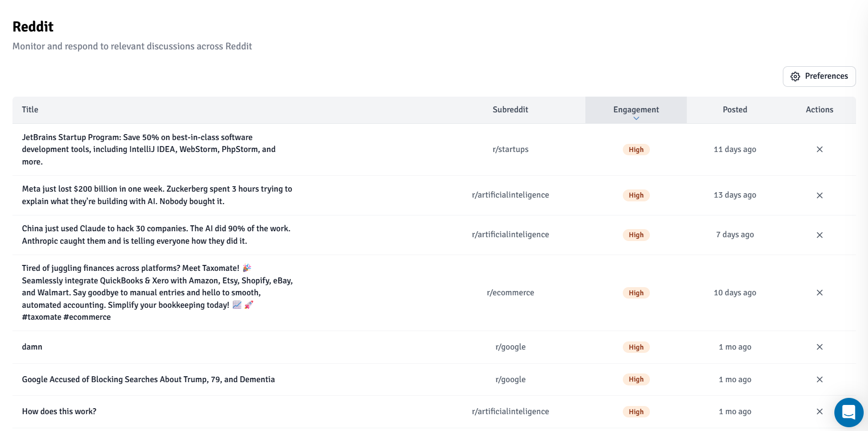Remove the 'damn' post row
The width and height of the screenshot is (868, 431).
pos(819,347)
